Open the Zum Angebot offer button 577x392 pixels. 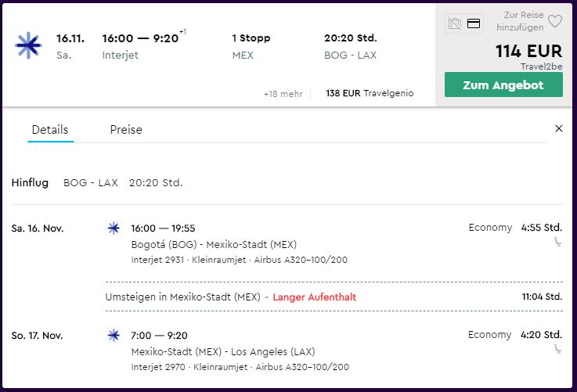pyautogui.click(x=503, y=85)
